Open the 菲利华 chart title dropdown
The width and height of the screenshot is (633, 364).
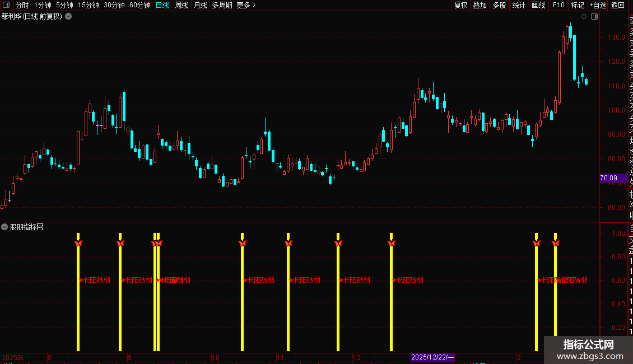(x=69, y=16)
